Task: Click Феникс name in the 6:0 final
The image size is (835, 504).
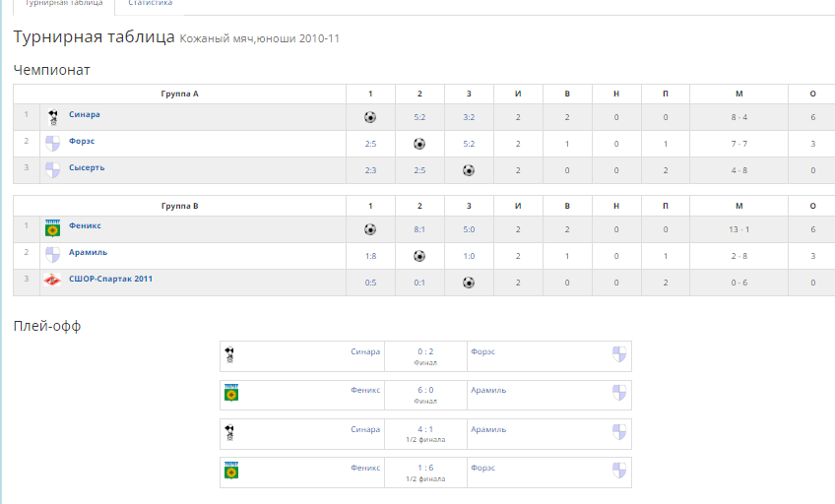Action: click(x=365, y=390)
